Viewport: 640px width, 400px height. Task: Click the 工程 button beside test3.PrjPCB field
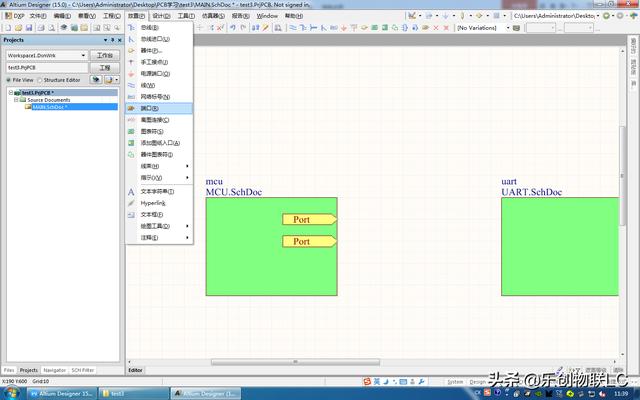[x=104, y=67]
